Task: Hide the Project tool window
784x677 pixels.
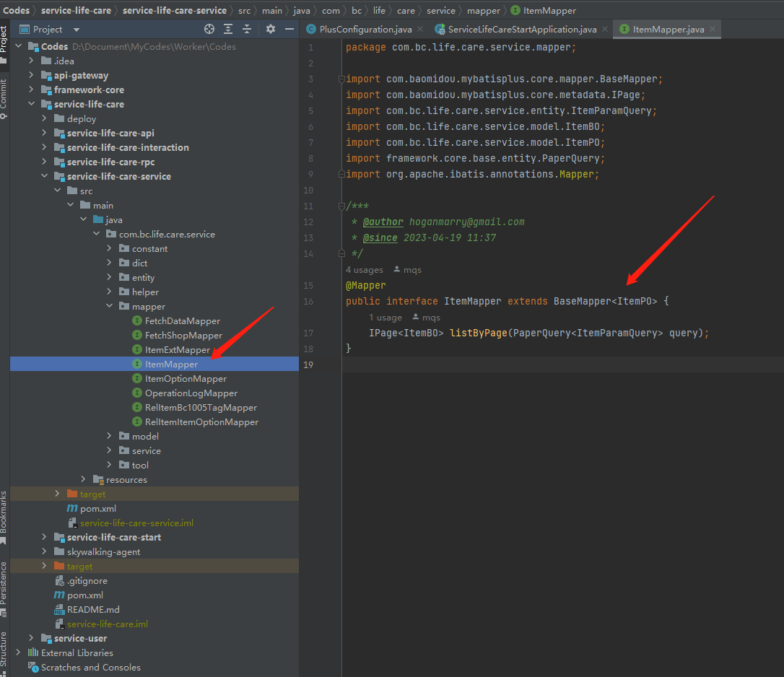Action: pyautogui.click(x=289, y=30)
